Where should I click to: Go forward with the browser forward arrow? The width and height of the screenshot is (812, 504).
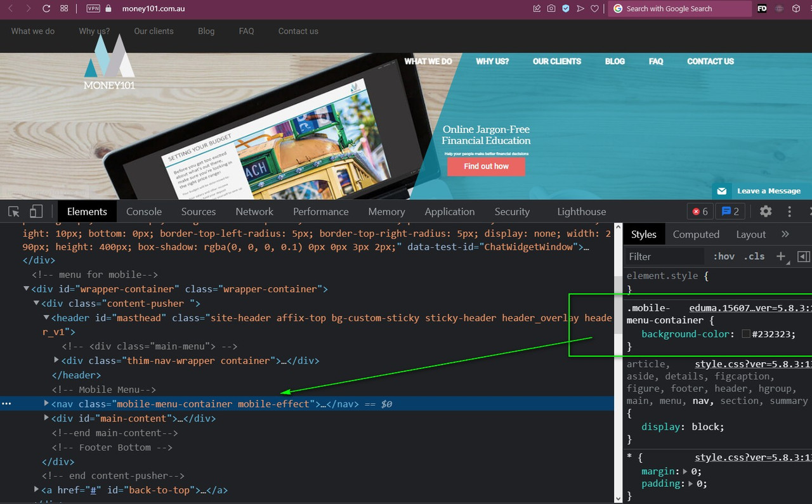pos(29,9)
